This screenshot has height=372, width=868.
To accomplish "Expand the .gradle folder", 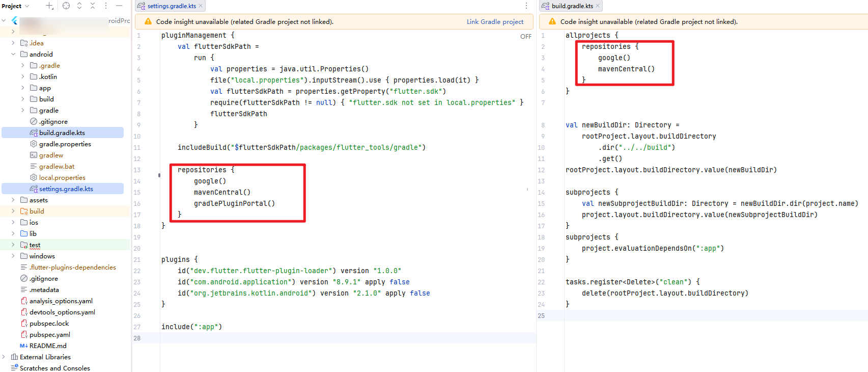I will point(23,65).
